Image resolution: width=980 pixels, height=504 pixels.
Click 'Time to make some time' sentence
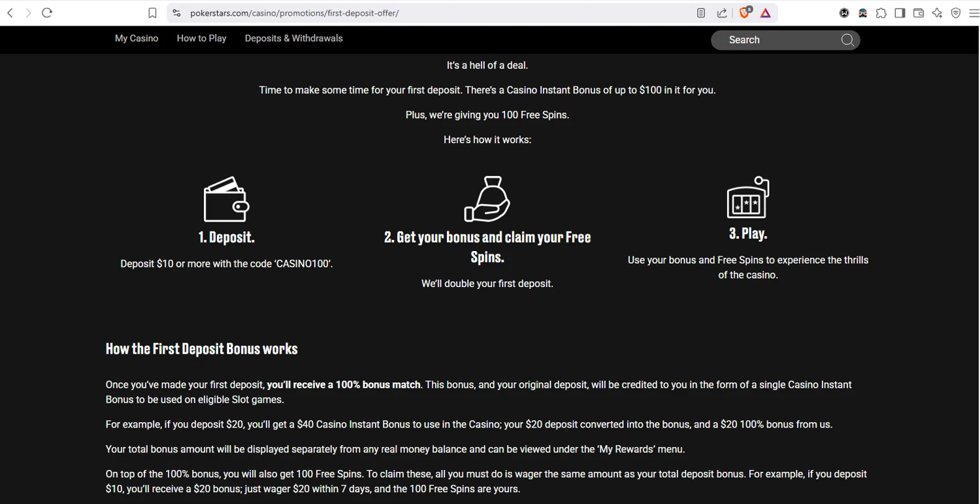pyautogui.click(x=487, y=90)
